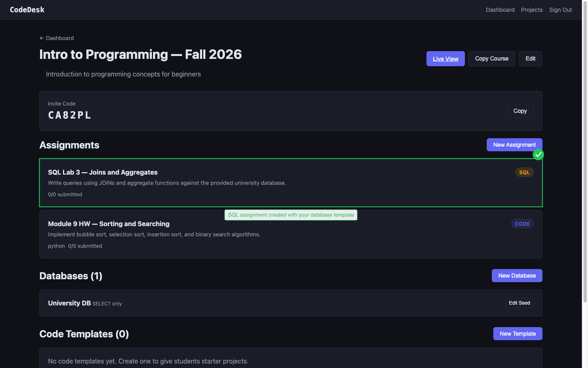Click the CodeDesk logo
Viewport: 588px width, 368px height.
pyautogui.click(x=27, y=10)
